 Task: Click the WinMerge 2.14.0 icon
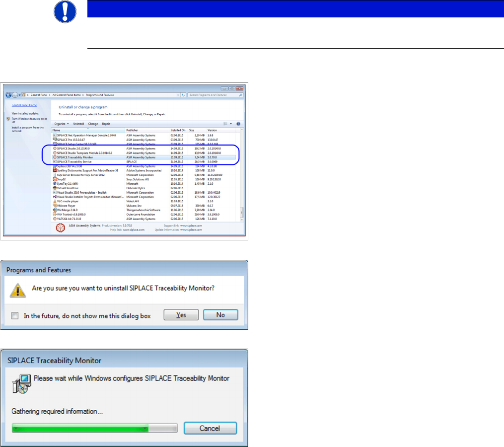pyautogui.click(x=55, y=210)
